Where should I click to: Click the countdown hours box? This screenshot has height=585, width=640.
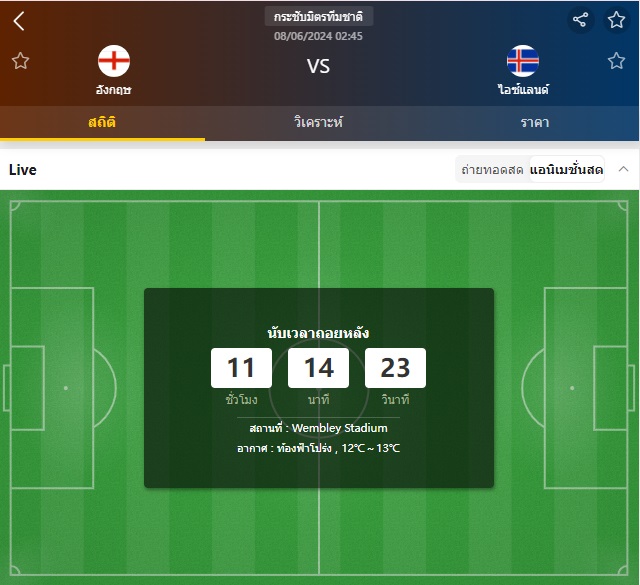coord(241,368)
